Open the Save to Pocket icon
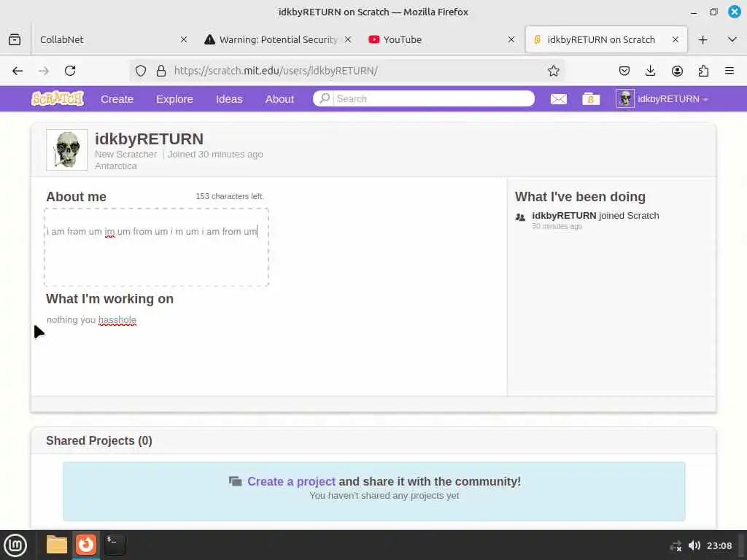 [624, 71]
